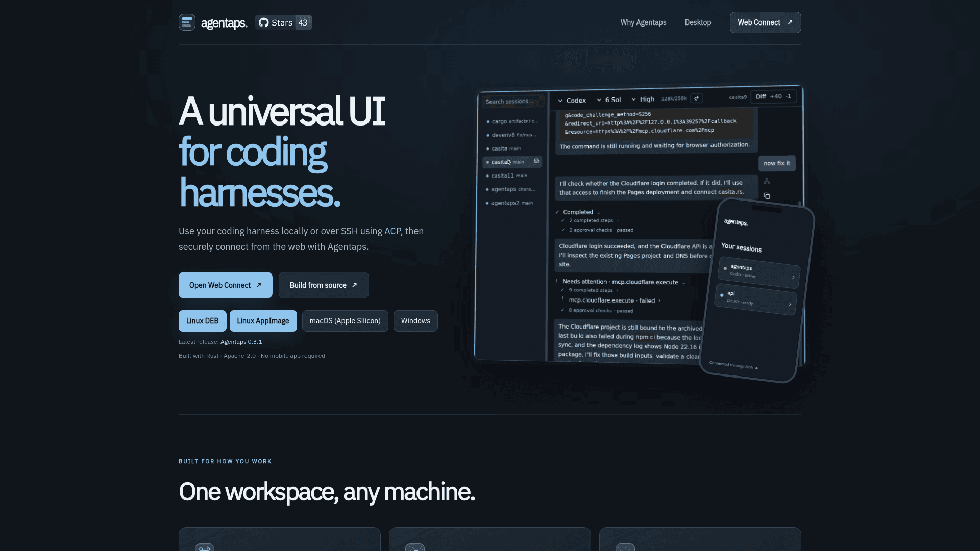Select the Linux AppImage download option

point(263,321)
